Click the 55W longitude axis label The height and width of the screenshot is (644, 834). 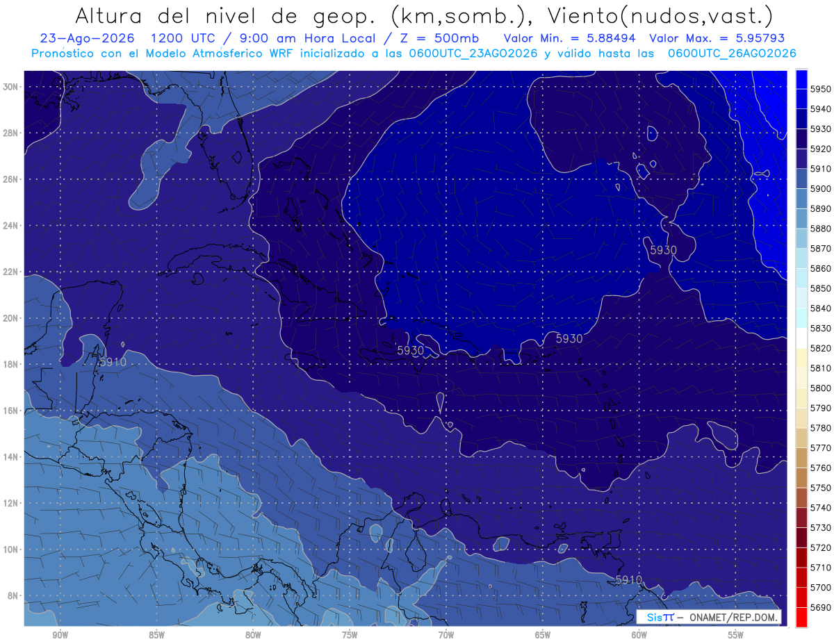(736, 636)
